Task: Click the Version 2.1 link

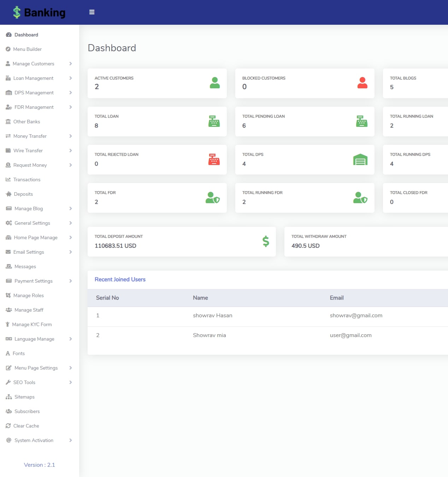Action: 40,465
